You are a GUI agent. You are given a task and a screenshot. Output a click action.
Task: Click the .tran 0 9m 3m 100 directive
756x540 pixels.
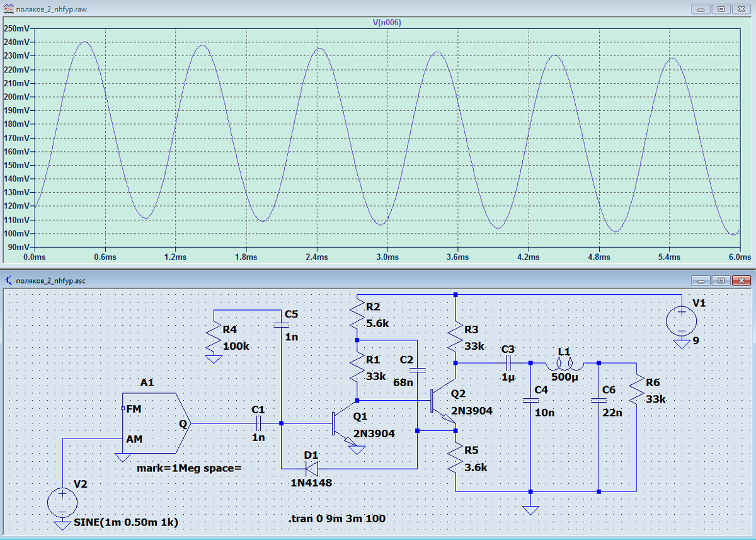(337, 519)
